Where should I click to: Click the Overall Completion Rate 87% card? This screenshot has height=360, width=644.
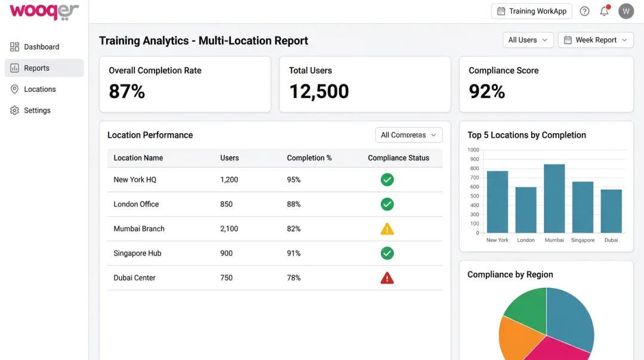[x=185, y=84]
